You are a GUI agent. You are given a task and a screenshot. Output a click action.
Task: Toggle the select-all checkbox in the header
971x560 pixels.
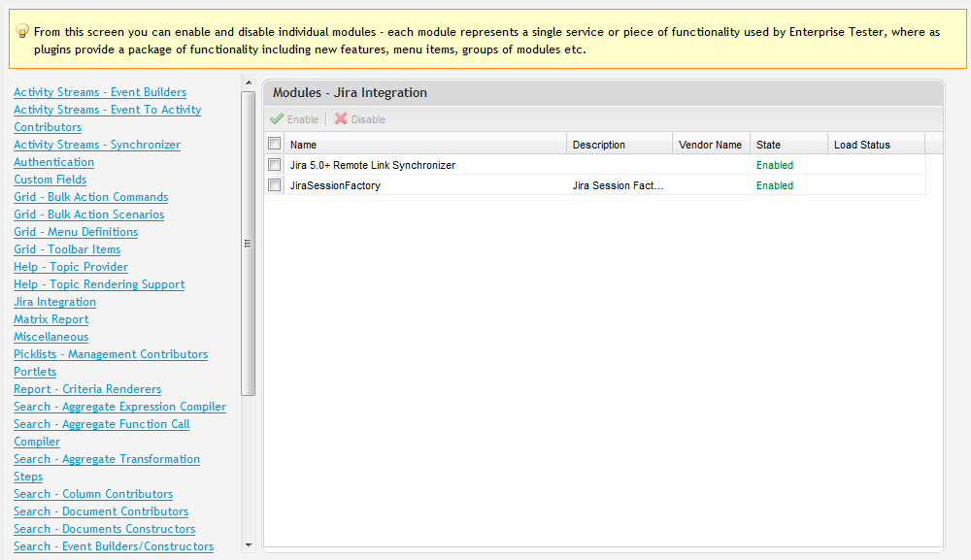click(275, 145)
